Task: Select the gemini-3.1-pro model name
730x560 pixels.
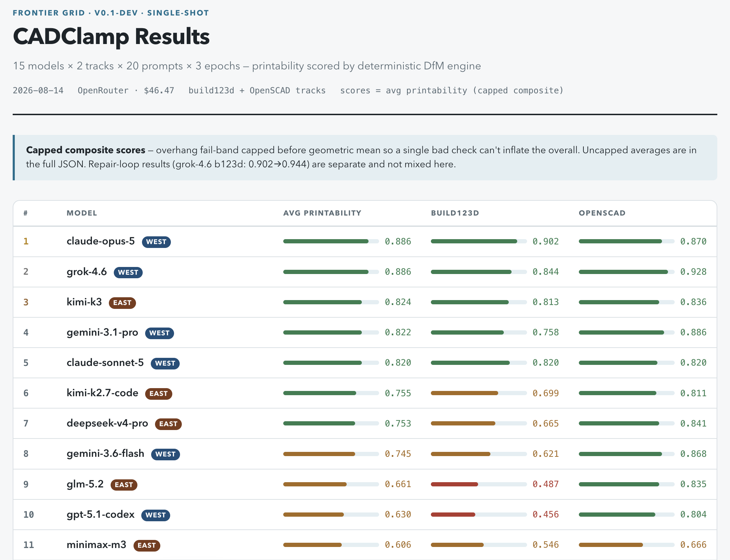Action: pyautogui.click(x=102, y=332)
